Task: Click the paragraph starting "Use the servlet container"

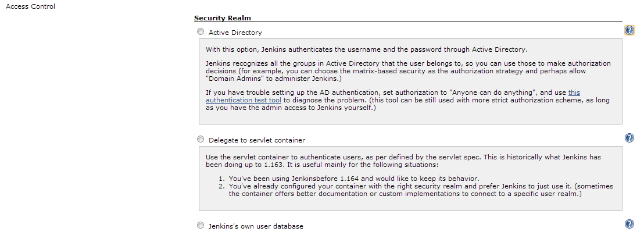Action: click(403, 161)
